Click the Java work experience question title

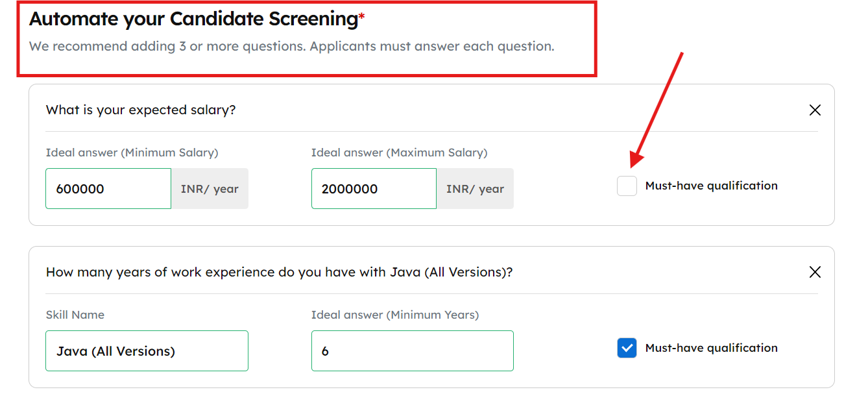tap(279, 272)
